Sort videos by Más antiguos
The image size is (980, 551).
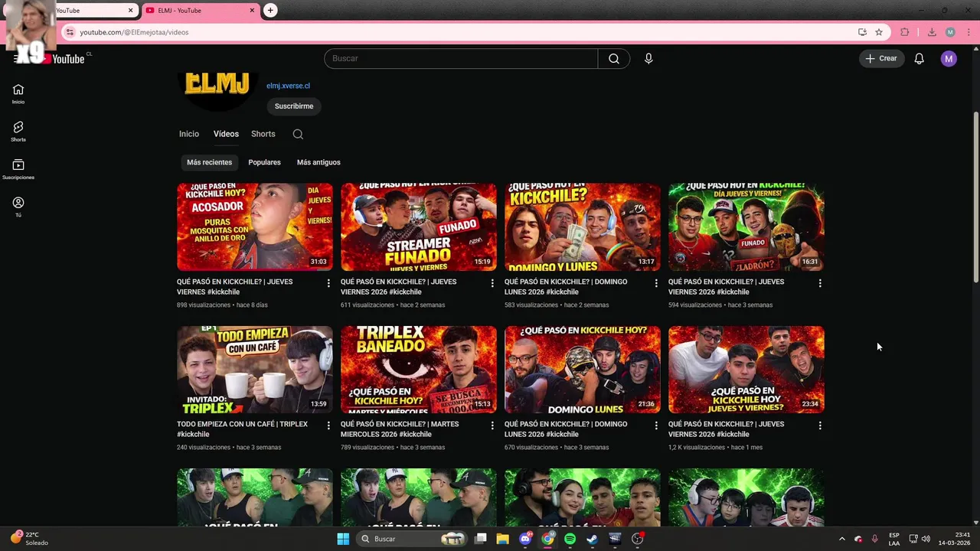click(318, 162)
